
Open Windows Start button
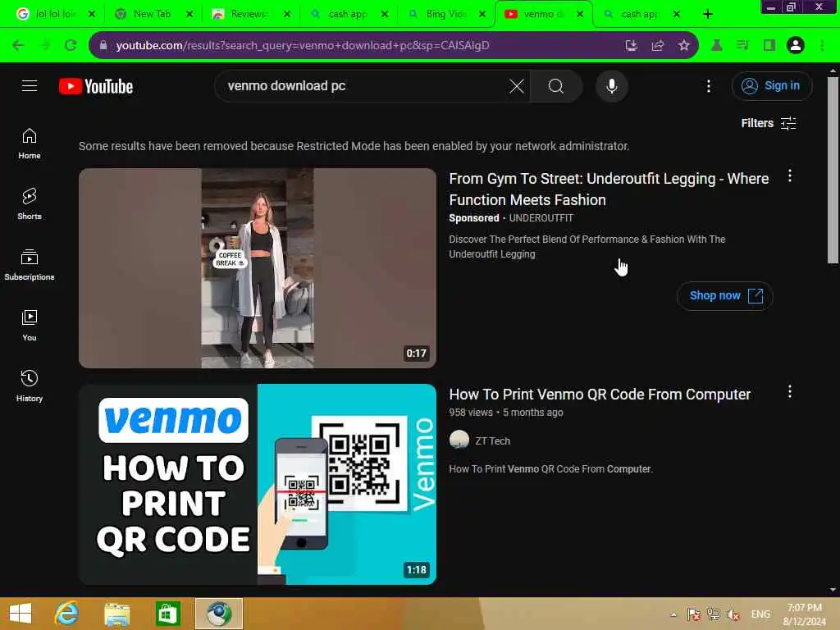[21, 614]
